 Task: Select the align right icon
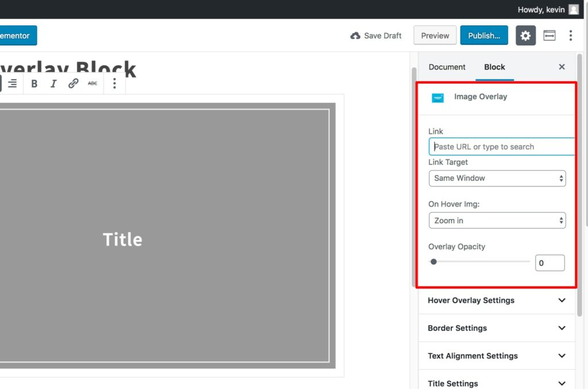tap(12, 84)
